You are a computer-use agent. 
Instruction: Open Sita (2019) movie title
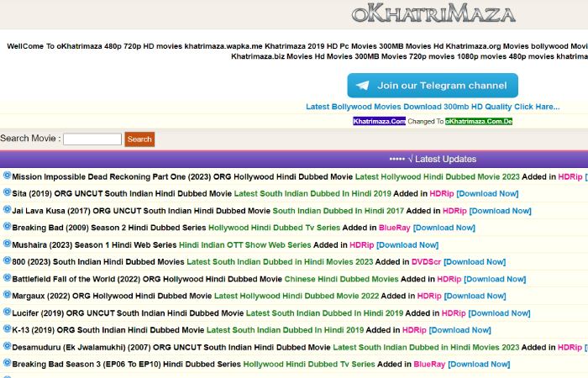pyautogui.click(x=122, y=194)
